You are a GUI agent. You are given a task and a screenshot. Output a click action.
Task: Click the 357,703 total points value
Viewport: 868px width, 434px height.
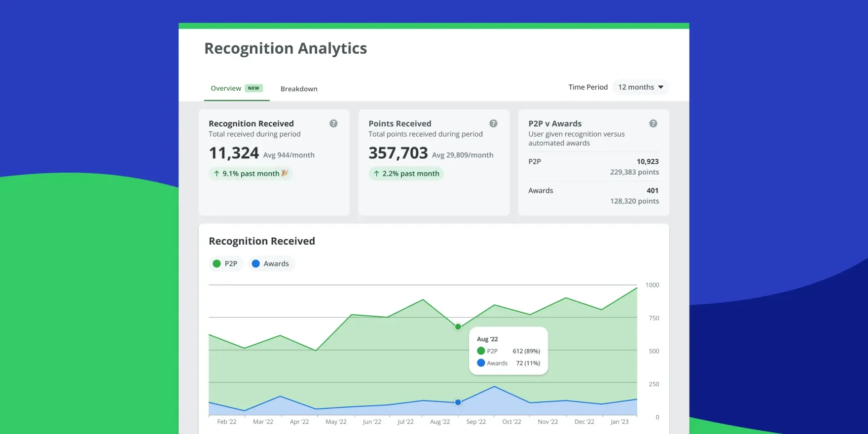pos(398,153)
